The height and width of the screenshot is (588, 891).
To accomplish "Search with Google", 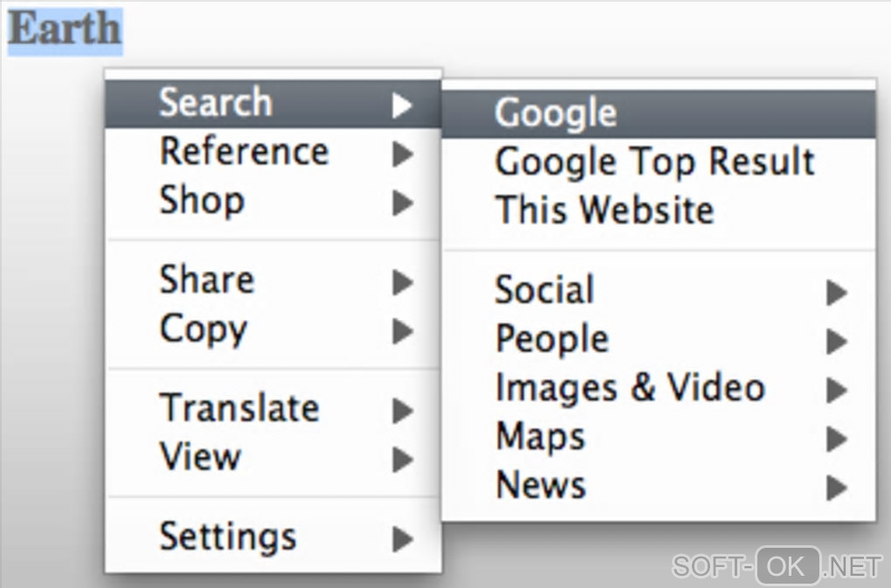I will (x=556, y=113).
